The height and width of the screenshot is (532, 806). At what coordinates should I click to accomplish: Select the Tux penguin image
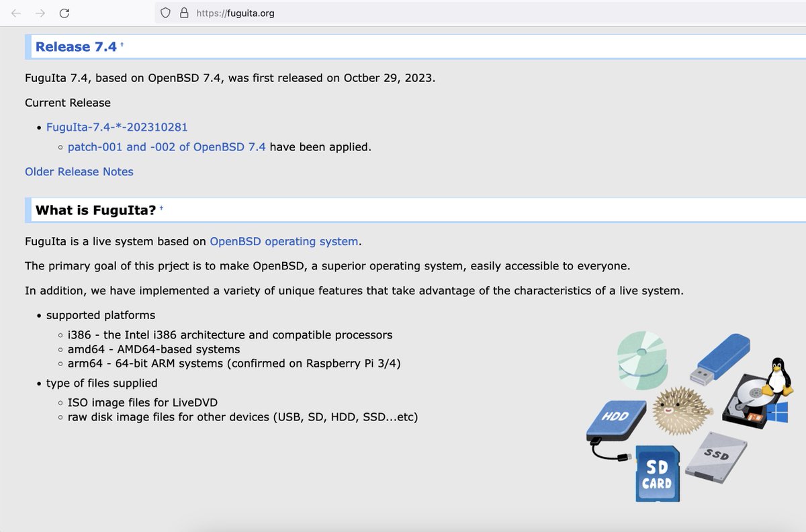coord(777,377)
